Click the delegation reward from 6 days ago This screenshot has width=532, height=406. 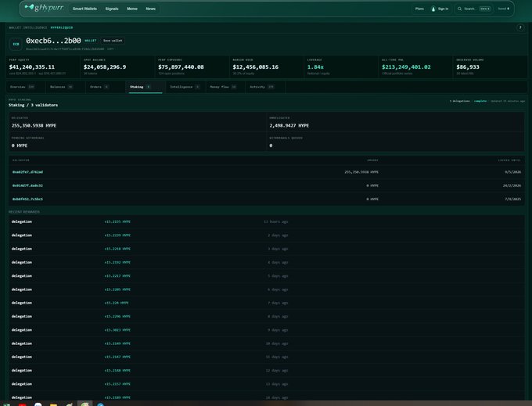(266, 289)
